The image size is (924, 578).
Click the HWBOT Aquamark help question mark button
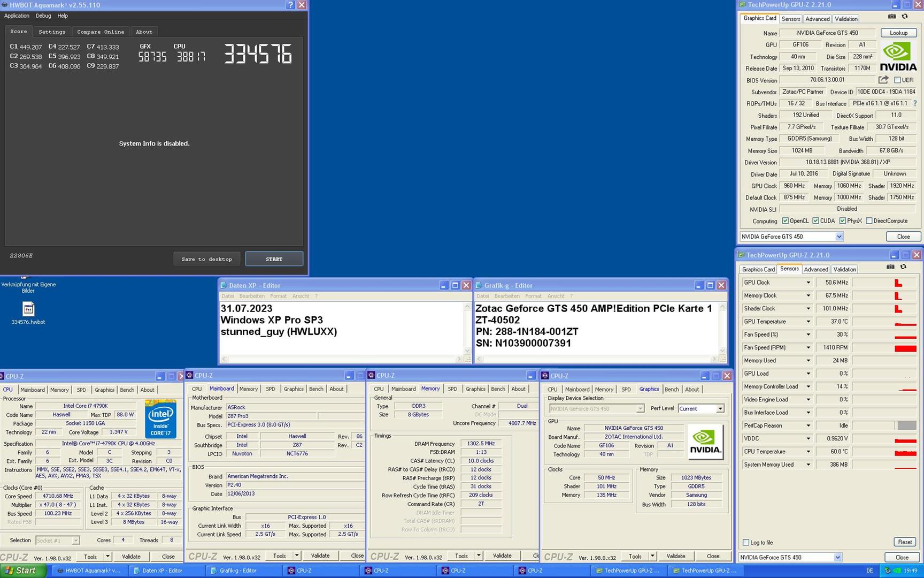point(290,5)
